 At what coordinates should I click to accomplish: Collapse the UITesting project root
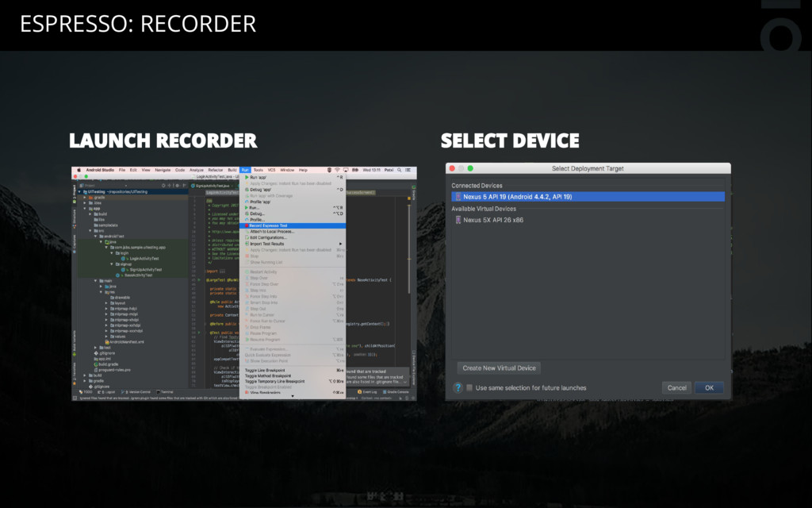coord(80,192)
